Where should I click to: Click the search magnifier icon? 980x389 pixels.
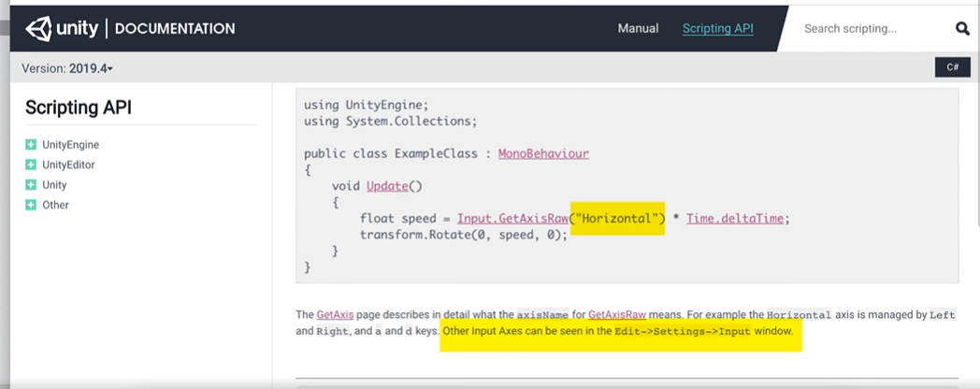click(962, 29)
